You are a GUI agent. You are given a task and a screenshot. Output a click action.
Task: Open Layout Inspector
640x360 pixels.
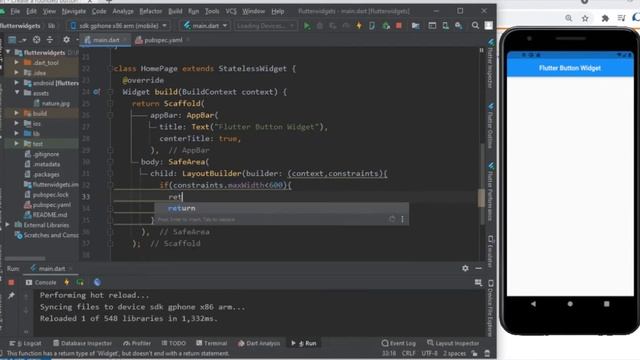[453, 343]
